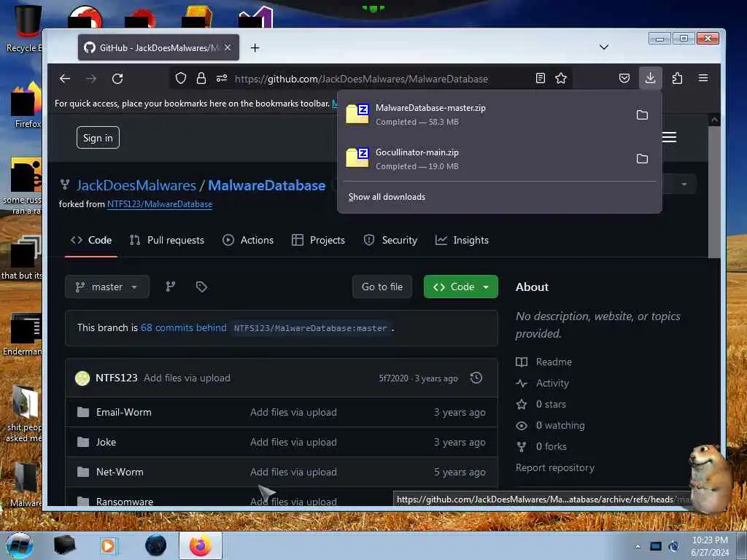
Task: View branches icon
Action: tap(170, 287)
